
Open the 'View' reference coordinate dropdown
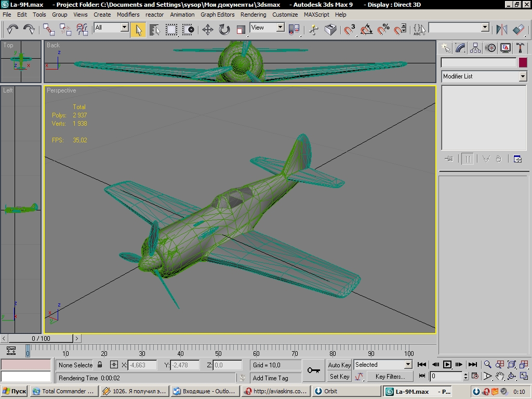point(280,28)
